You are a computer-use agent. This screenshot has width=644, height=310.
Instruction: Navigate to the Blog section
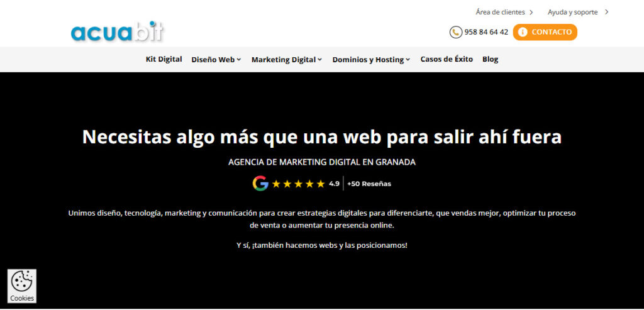pos(490,59)
